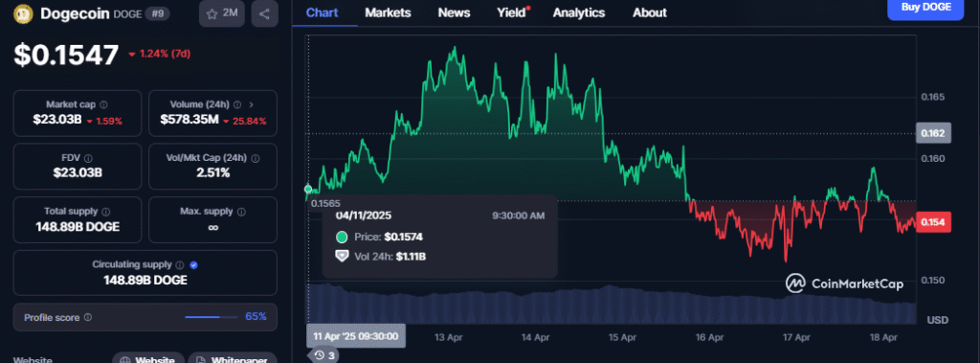The width and height of the screenshot is (980, 363).
Task: Open the share icon button
Action: pyautogui.click(x=264, y=13)
